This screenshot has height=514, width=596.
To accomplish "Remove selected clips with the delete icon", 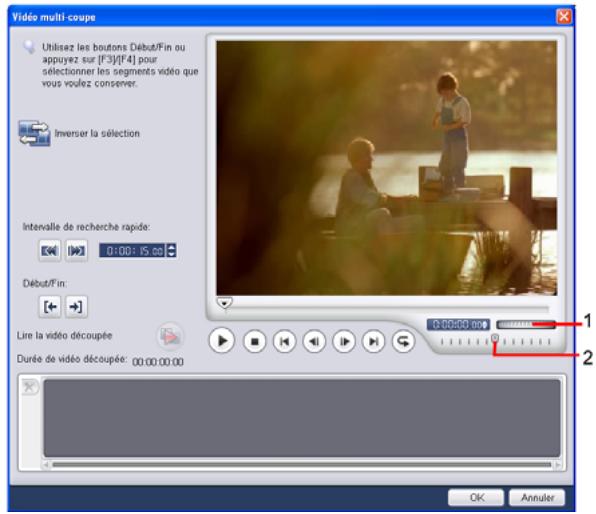I will tap(29, 387).
